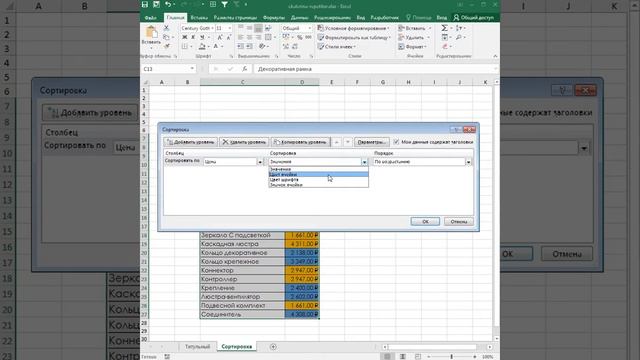Collapse the 'Сортировка' dropdown with its arrow

364,162
